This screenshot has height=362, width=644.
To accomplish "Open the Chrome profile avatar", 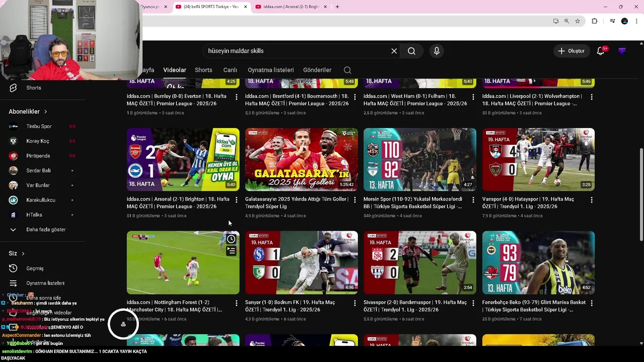I will [x=624, y=21].
